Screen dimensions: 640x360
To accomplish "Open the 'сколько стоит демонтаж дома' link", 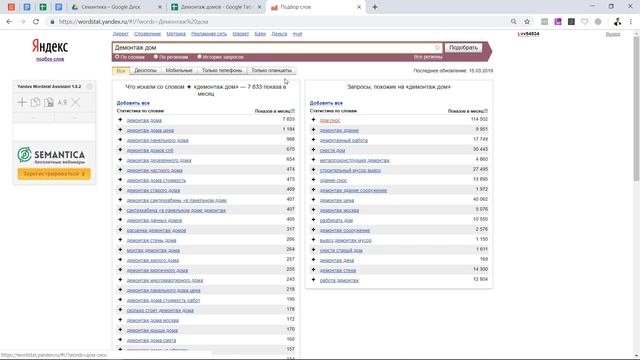I will (160, 310).
